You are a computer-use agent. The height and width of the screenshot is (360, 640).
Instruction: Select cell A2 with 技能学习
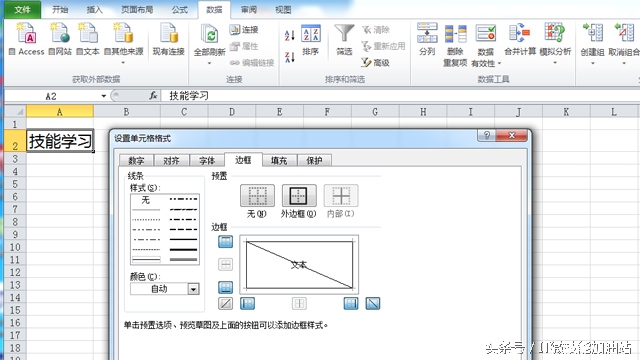(x=60, y=141)
